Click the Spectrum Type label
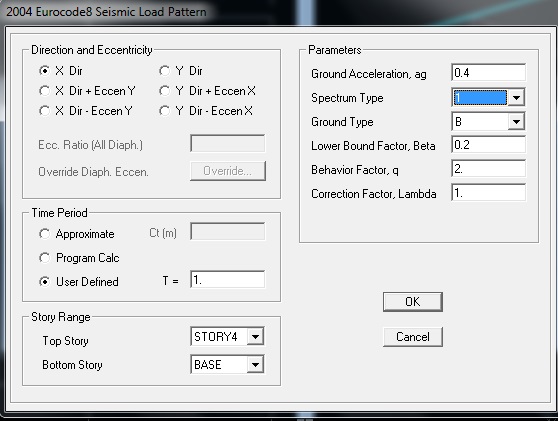Image resolution: width=558 pixels, height=421 pixels. (347, 98)
